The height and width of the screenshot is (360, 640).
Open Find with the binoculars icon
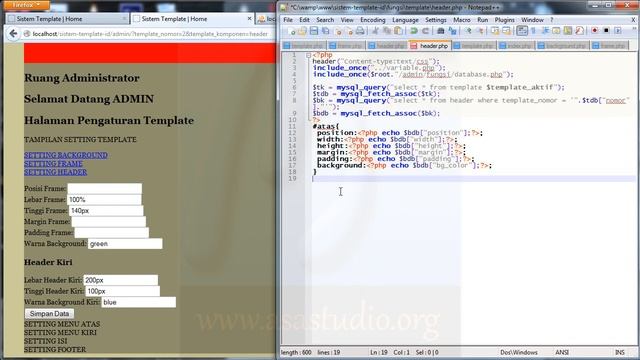(440, 31)
